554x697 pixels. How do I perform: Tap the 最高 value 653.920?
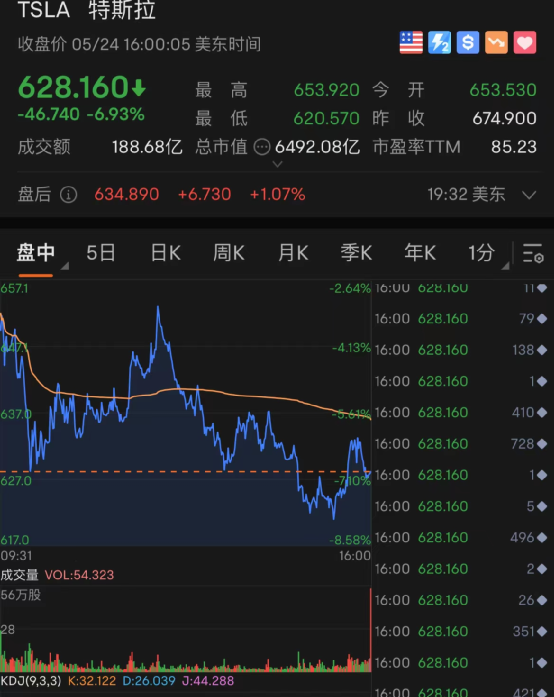coord(326,90)
